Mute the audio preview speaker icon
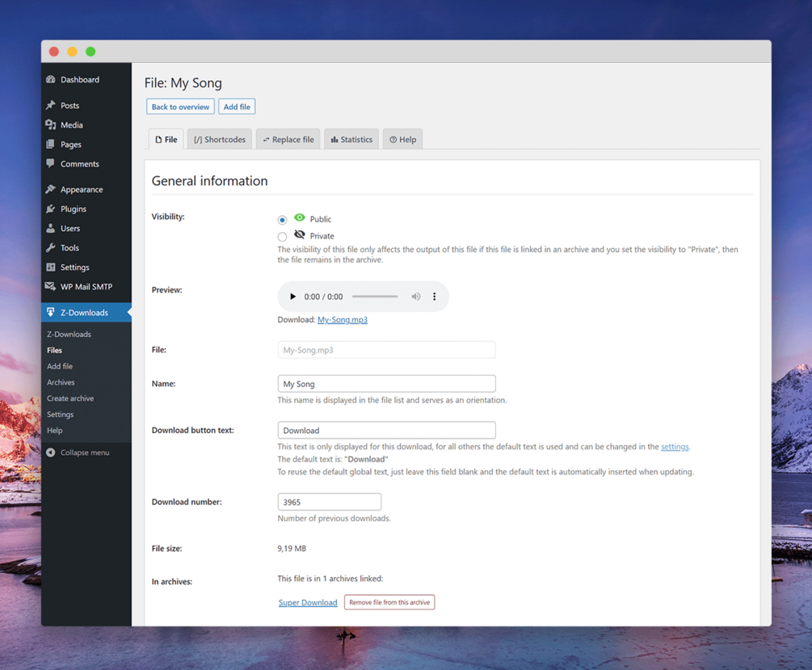This screenshot has width=812, height=670. [416, 297]
